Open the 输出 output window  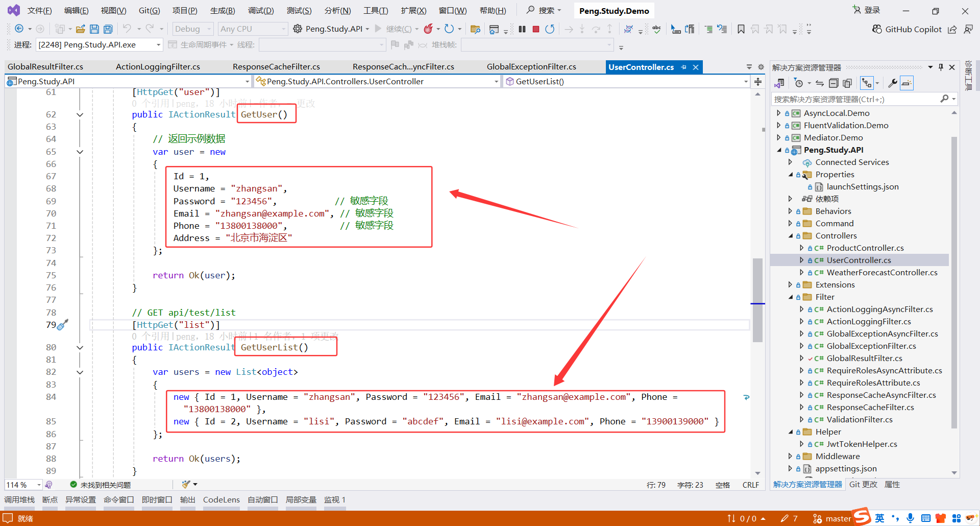pos(188,500)
